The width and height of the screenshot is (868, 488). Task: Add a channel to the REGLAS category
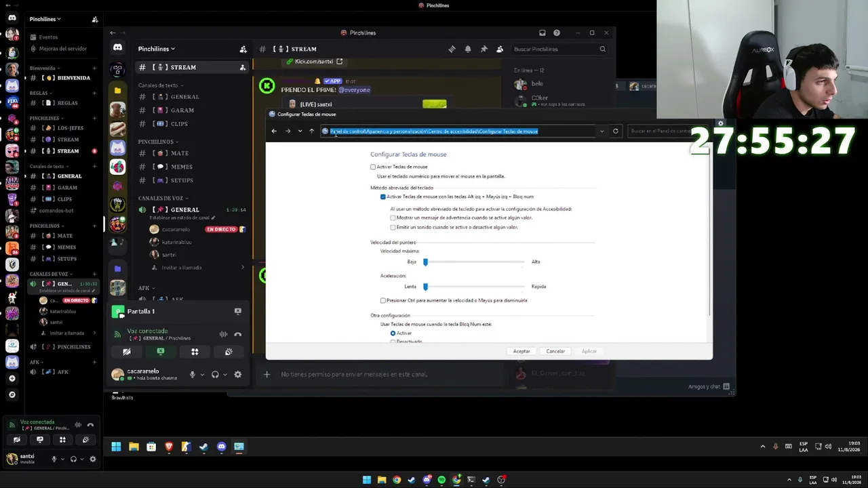coord(94,93)
